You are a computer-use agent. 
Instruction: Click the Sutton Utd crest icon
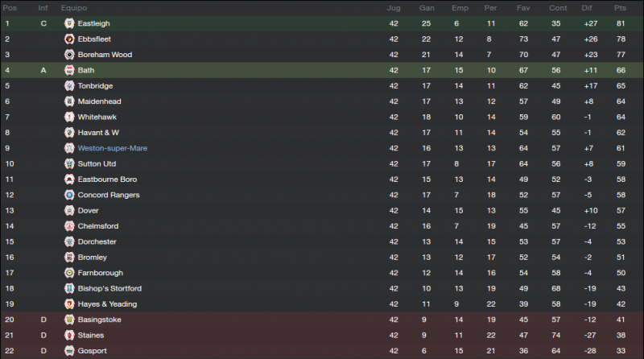point(69,164)
